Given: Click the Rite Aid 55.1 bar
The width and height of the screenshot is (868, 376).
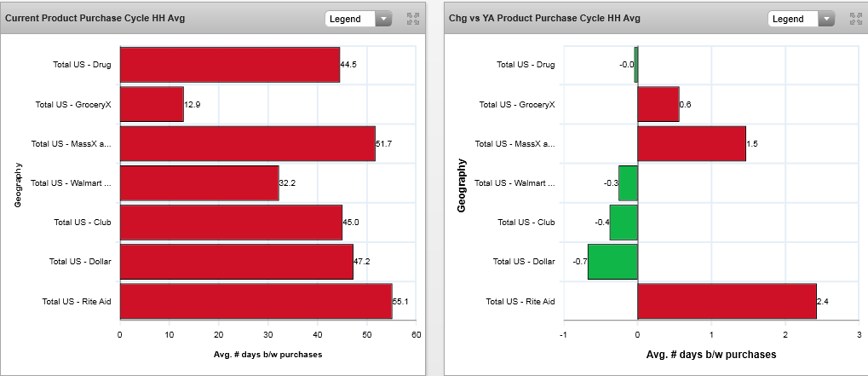Looking at the screenshot, I should click(256, 302).
